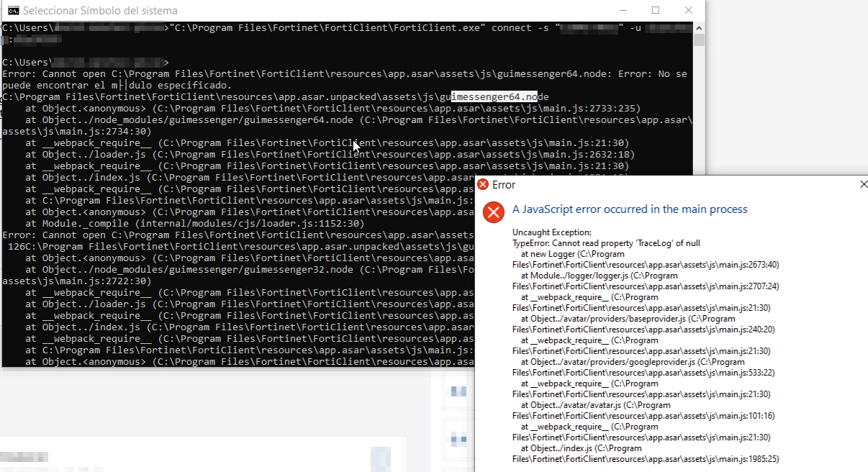Click the 'guimessenger32.node' console stack line
Screen dimensions: 868x472
click(x=250, y=270)
